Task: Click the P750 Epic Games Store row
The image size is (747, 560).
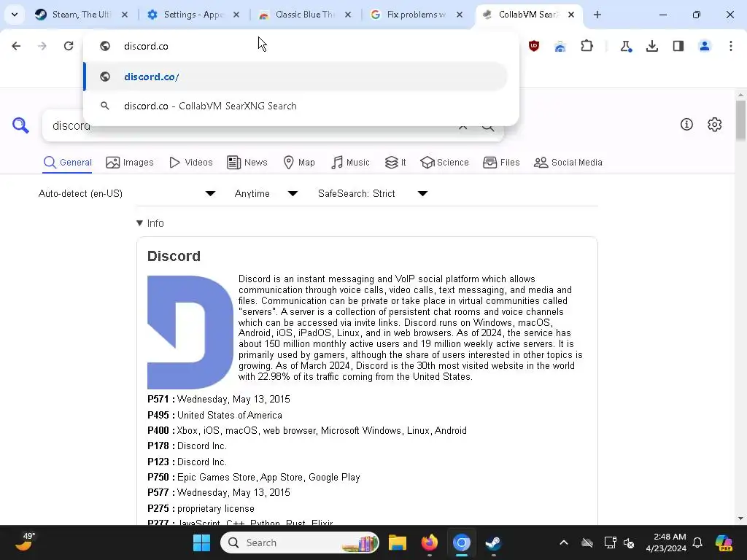Action: (x=253, y=477)
